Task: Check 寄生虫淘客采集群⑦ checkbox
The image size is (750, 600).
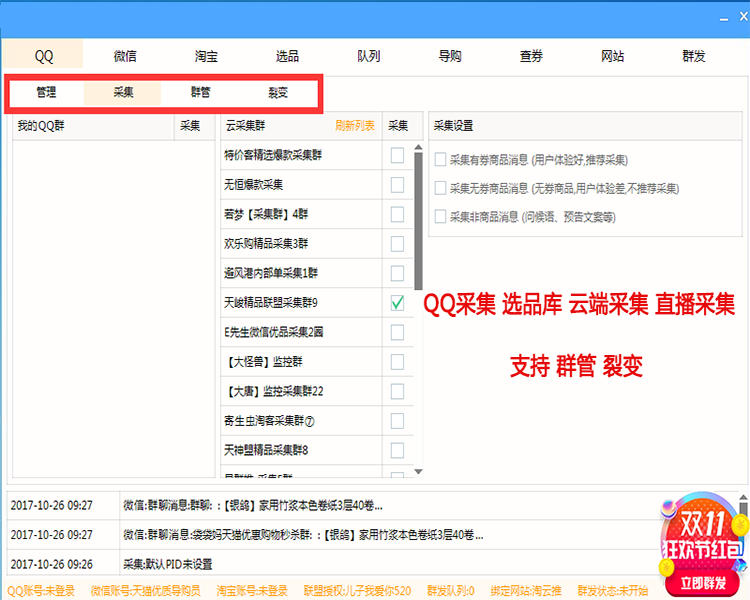Action: (x=397, y=421)
